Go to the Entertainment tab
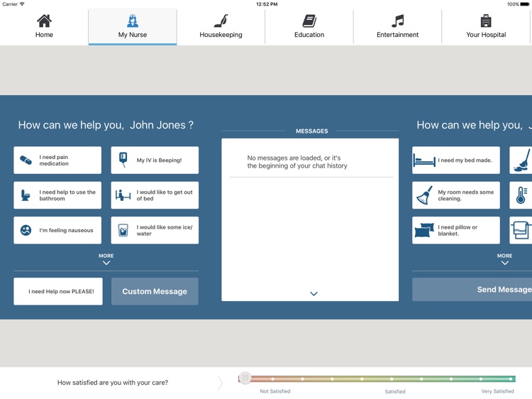532x399 pixels. tap(398, 27)
